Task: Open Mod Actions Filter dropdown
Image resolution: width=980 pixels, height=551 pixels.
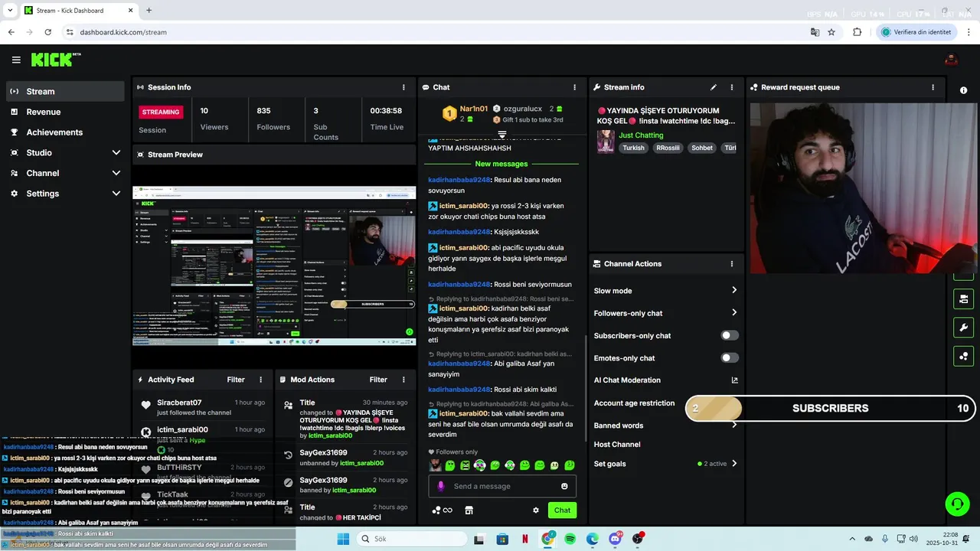Action: coord(378,380)
